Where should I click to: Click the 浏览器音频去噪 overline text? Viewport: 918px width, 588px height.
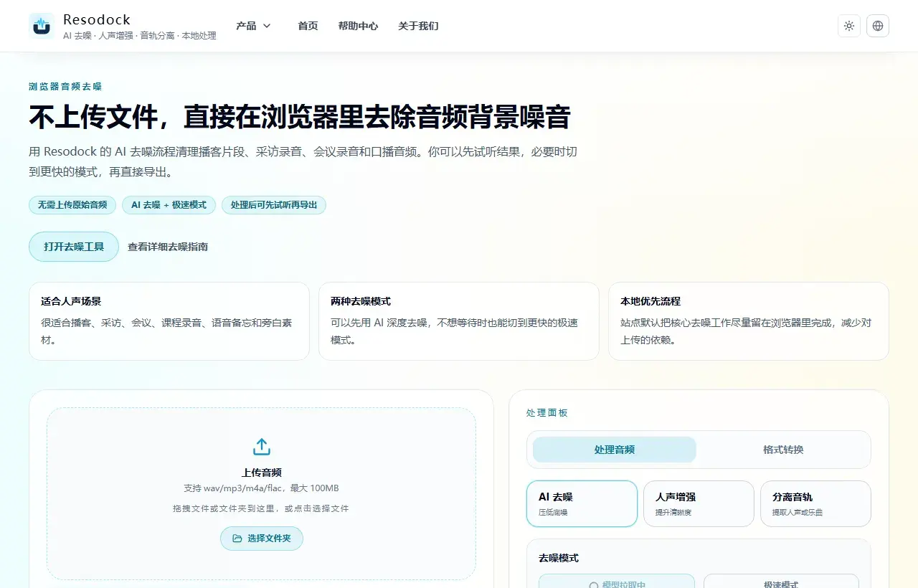coord(65,87)
